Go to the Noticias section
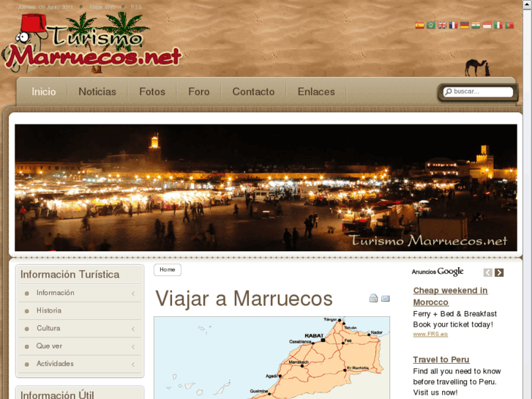 pos(97,92)
